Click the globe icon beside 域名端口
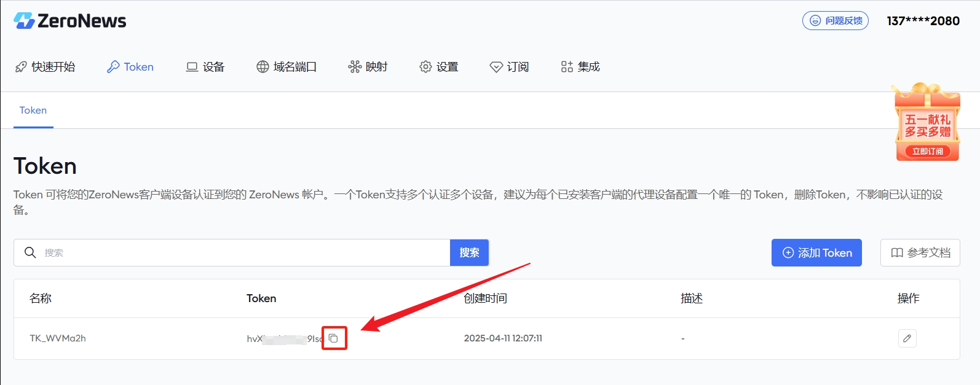The height and width of the screenshot is (385, 980). tap(263, 67)
